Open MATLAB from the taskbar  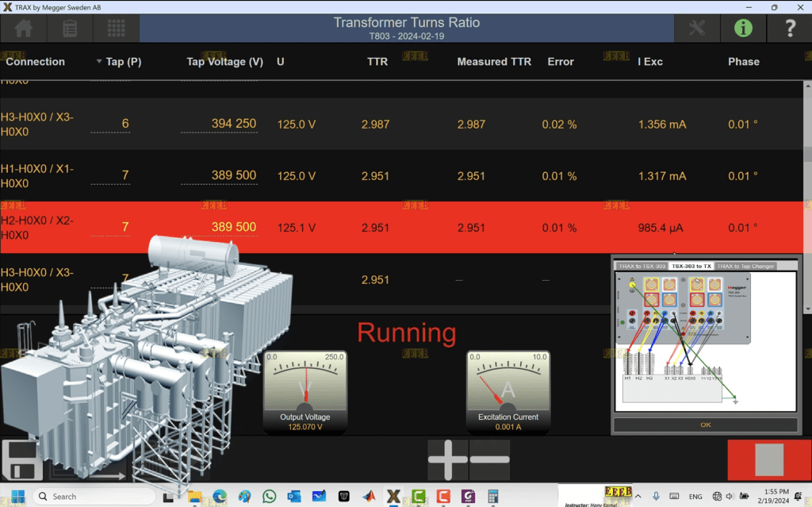pyautogui.click(x=369, y=496)
